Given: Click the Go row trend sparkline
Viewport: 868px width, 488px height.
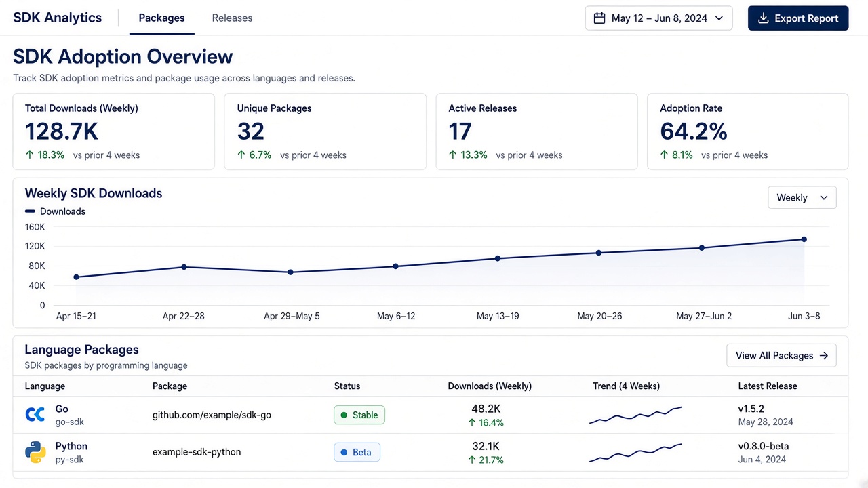Looking at the screenshot, I should [x=635, y=415].
